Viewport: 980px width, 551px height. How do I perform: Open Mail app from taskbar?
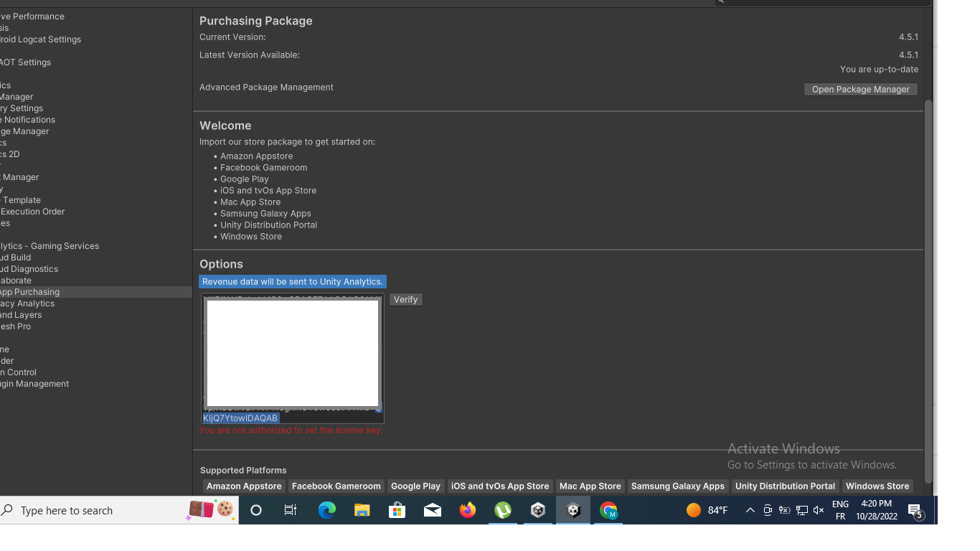click(432, 510)
